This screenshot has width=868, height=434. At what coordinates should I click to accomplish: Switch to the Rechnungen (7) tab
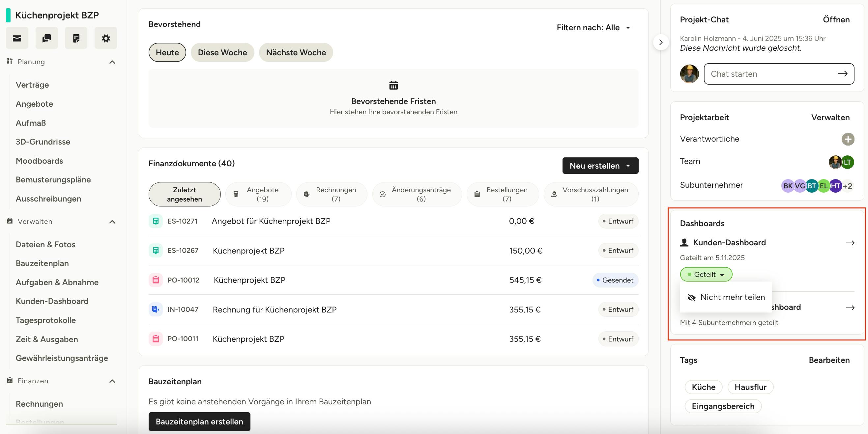(331, 194)
